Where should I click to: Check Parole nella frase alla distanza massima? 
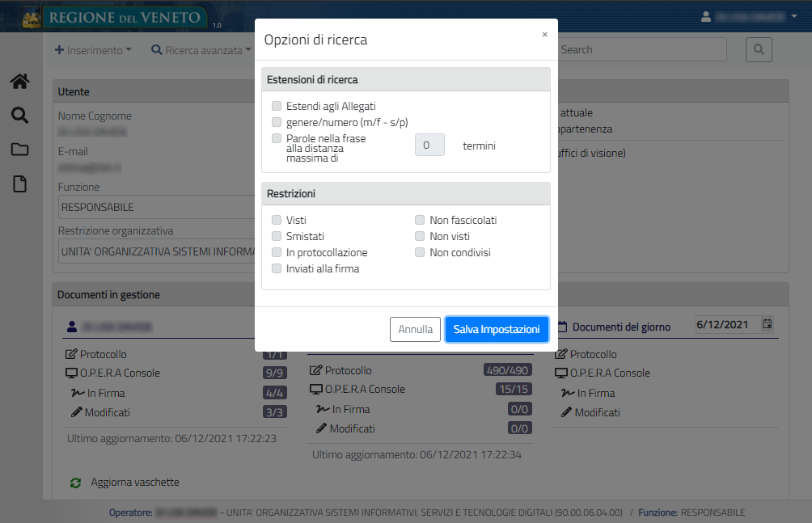[x=277, y=138]
